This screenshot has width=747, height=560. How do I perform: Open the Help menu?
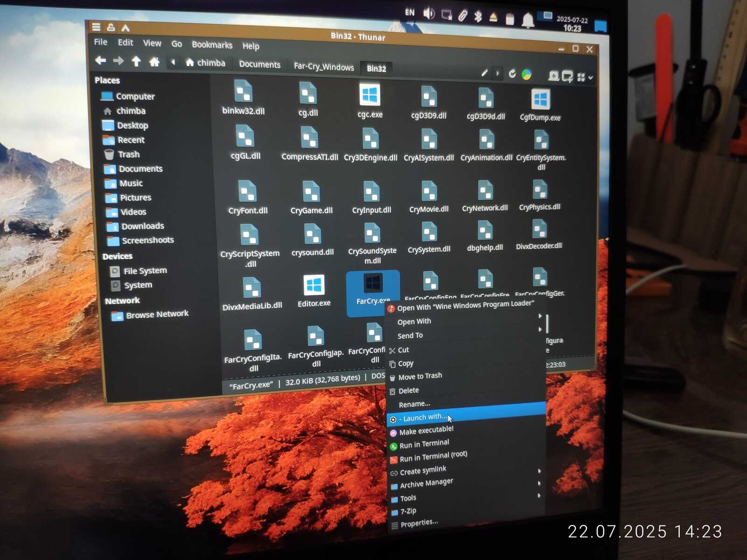251,46
